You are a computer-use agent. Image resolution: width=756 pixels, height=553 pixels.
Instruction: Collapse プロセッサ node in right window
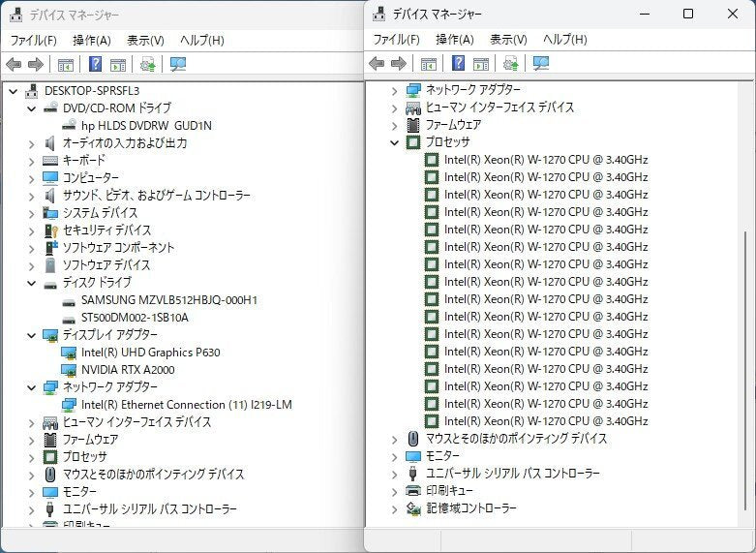(x=395, y=142)
